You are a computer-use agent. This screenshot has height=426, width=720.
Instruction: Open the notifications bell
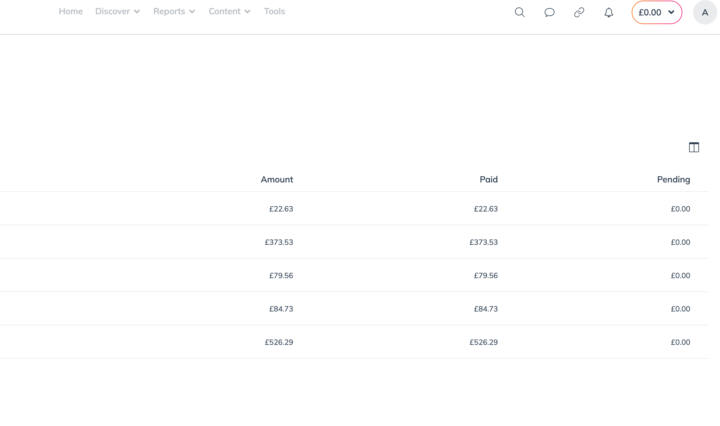609,12
